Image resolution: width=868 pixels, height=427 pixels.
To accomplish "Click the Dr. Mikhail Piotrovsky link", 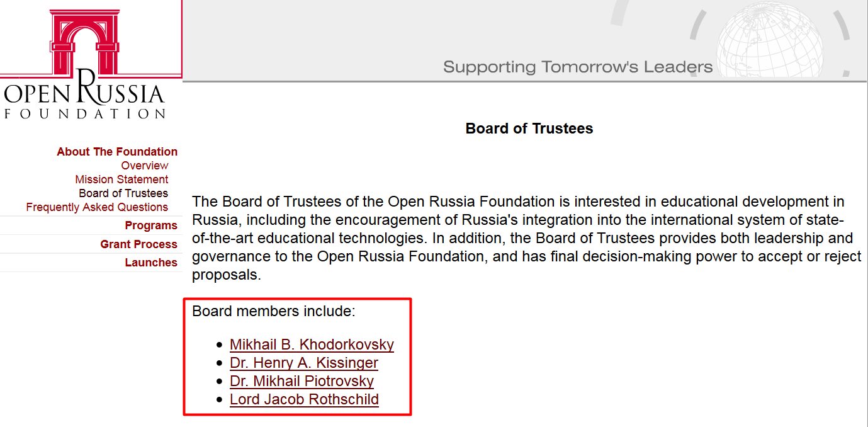I will pyautogui.click(x=302, y=381).
